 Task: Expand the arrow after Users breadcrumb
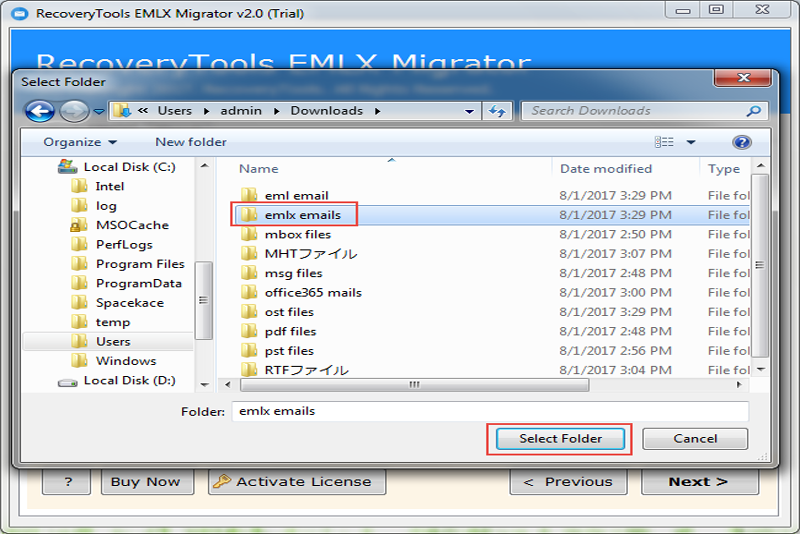[206, 111]
